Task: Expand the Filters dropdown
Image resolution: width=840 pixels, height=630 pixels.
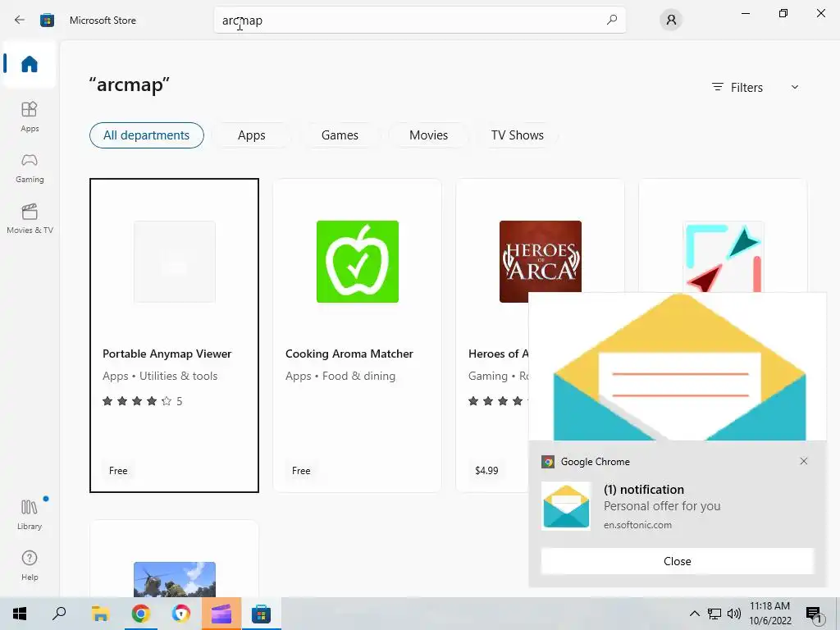Action: tap(756, 87)
